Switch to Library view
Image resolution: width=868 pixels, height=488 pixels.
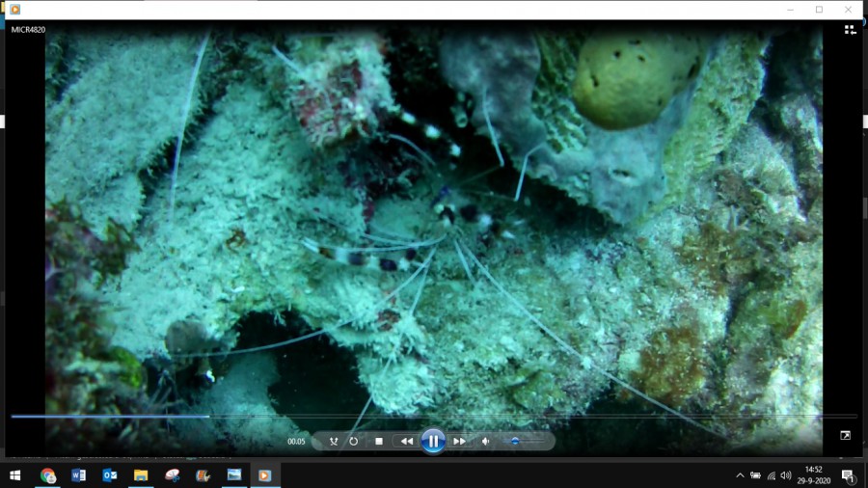[850, 30]
